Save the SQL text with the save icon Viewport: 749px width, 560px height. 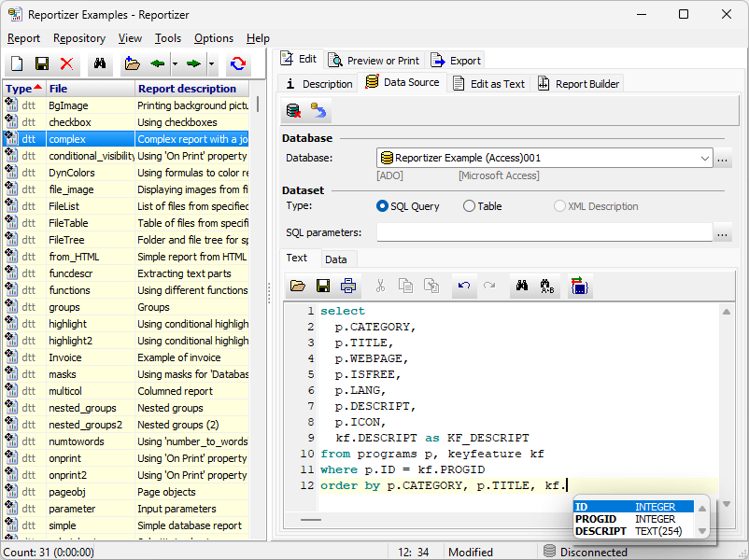[322, 287]
